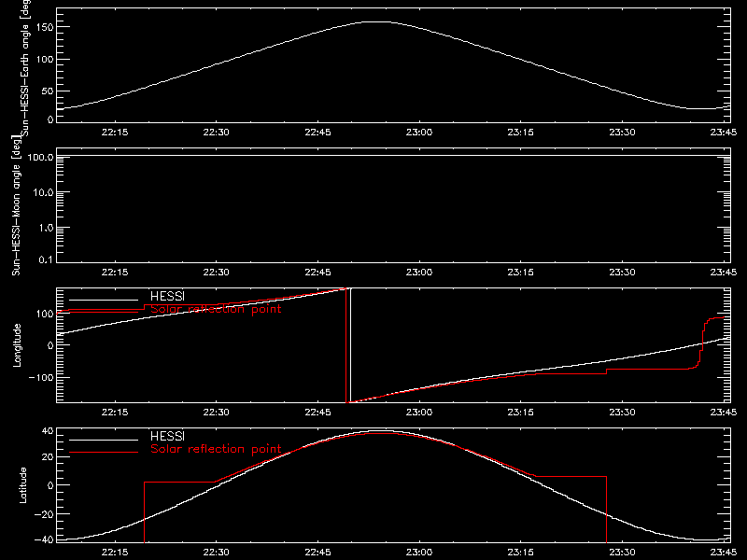Click 23:00 time label under Longitude plot
Viewport: 747px width, 560px height.
tap(419, 413)
